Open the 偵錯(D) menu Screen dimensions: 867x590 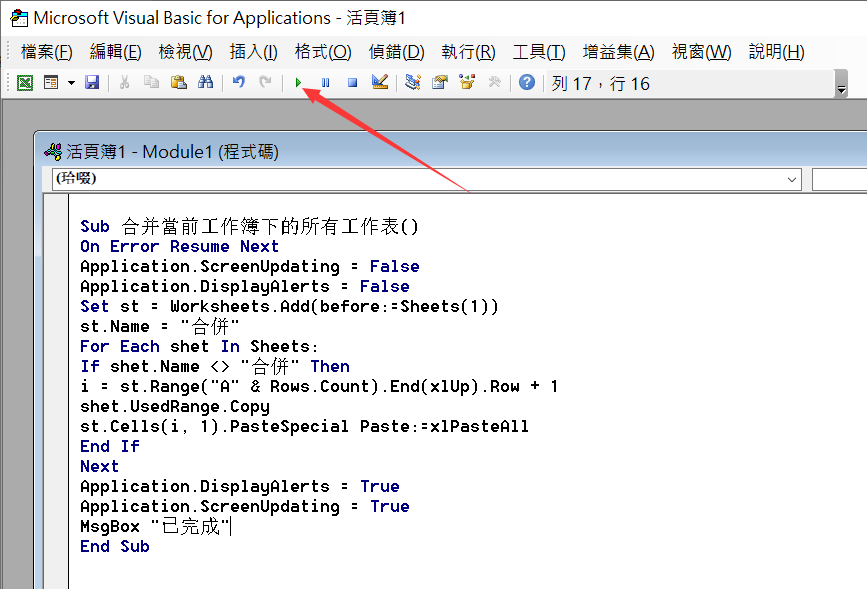pos(396,52)
